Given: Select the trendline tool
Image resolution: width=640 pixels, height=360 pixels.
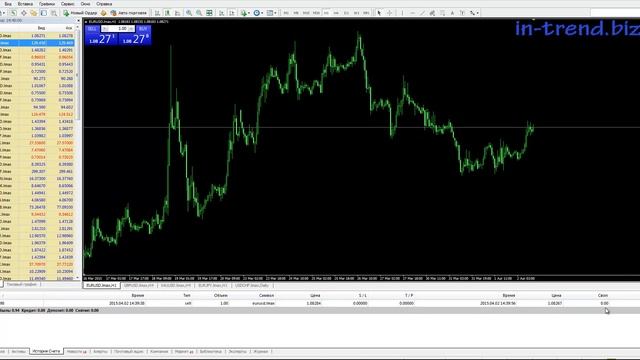Looking at the screenshot, I should [x=422, y=13].
